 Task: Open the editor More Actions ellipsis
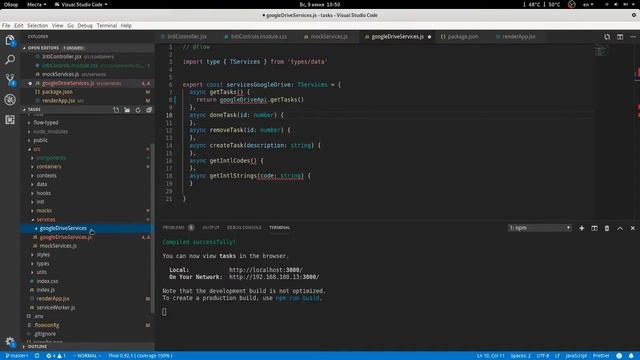pos(633,37)
